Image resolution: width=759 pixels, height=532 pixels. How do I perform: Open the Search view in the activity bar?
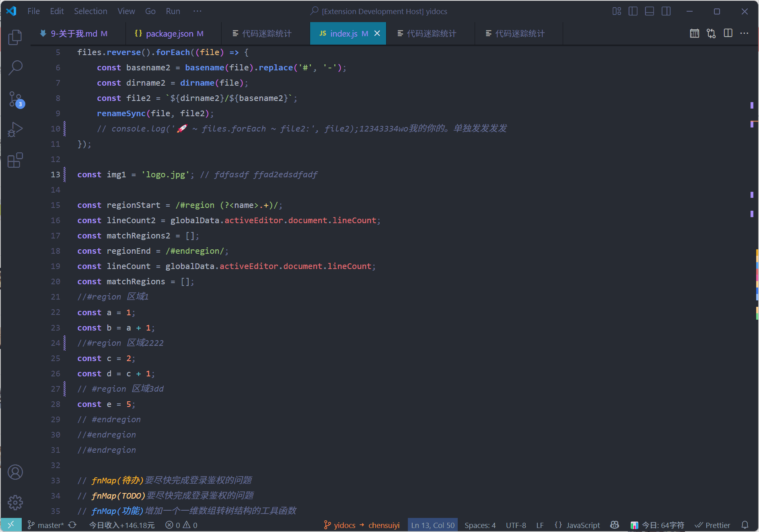pyautogui.click(x=15, y=68)
